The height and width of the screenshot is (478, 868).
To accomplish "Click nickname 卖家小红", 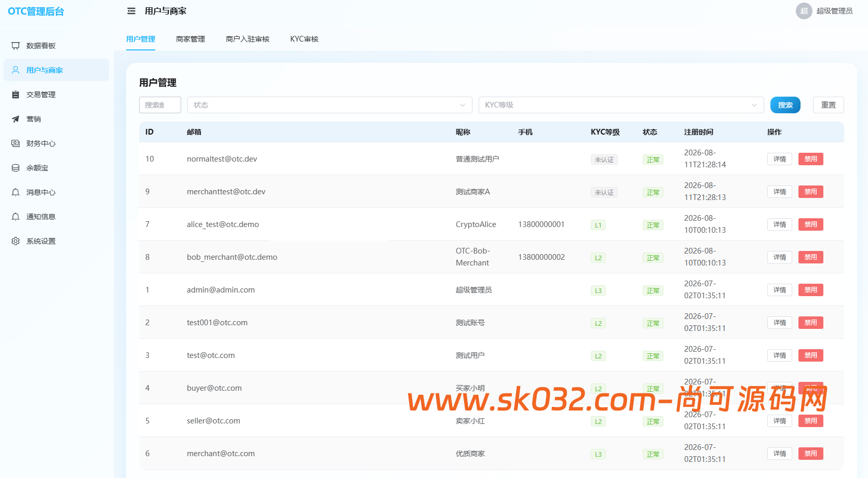I will 470,421.
